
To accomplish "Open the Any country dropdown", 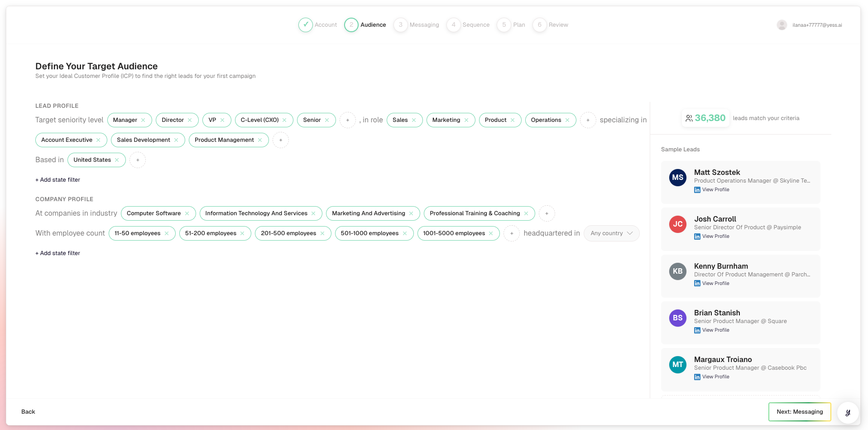I will coord(611,233).
